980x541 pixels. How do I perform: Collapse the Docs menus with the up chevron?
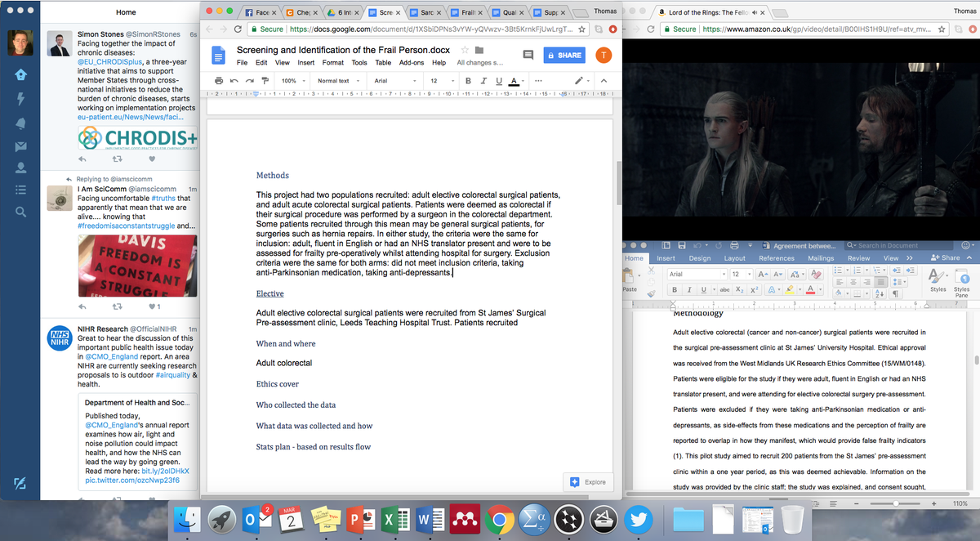coord(604,81)
